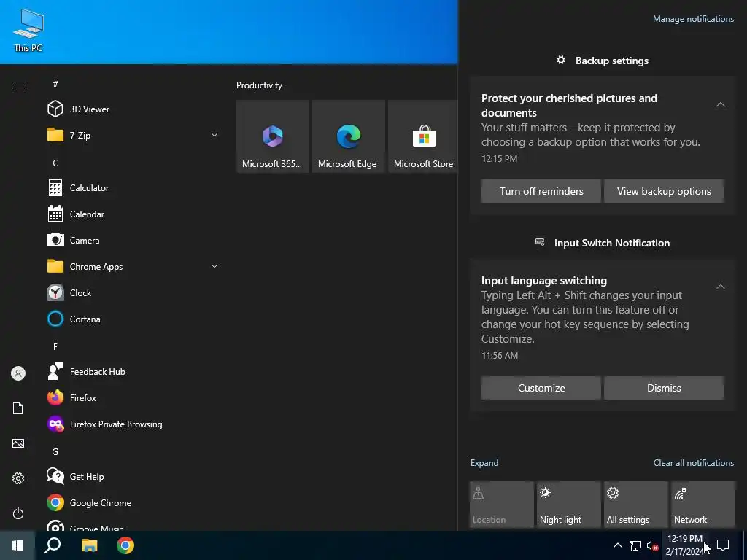Open the user account icon in the Start sidebar
Screen dimensions: 747x560
[x=18, y=373]
